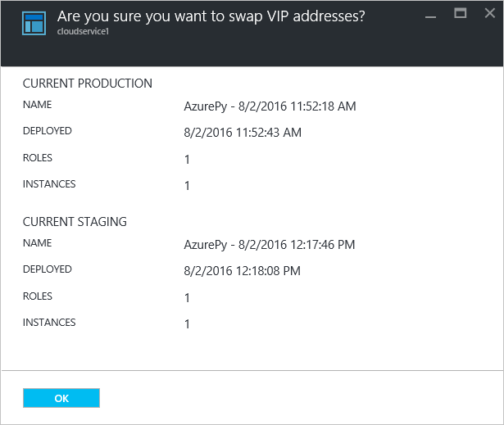The height and width of the screenshot is (425, 504).
Task: Click the staging INSTANCES count value
Action: click(187, 323)
